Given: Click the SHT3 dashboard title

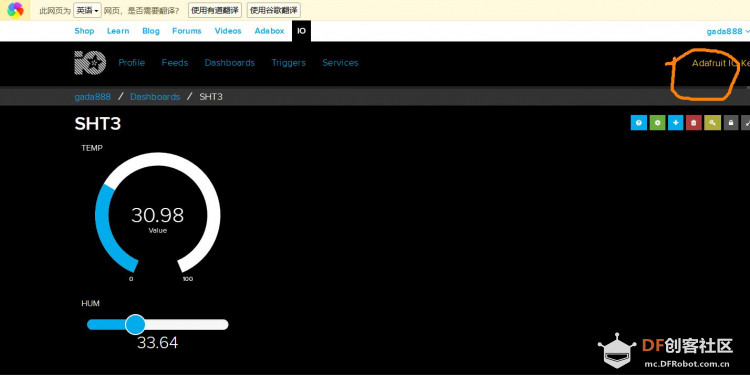Looking at the screenshot, I should tap(98, 124).
